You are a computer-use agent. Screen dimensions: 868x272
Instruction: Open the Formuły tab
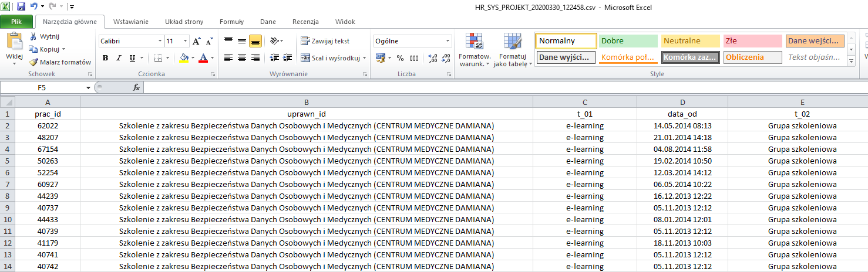coord(231,22)
